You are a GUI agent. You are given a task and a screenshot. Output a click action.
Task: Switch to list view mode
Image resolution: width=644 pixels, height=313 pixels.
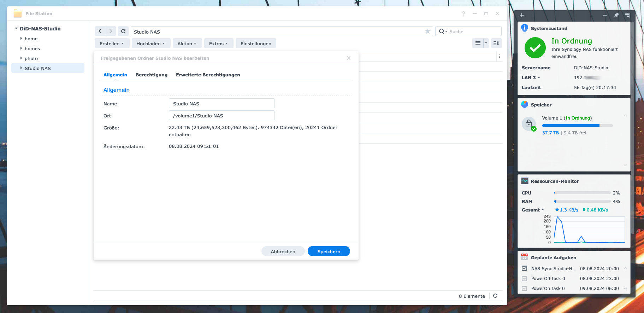click(478, 43)
